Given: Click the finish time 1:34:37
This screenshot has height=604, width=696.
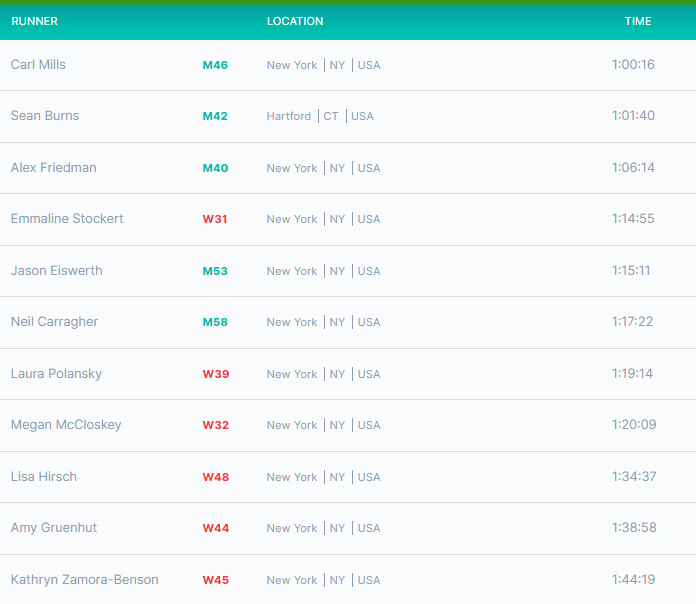Looking at the screenshot, I should tap(634, 477).
